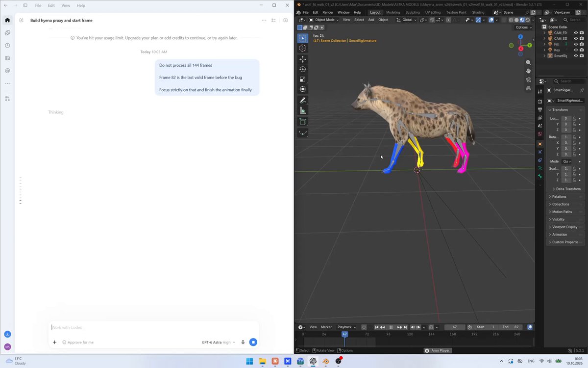Toggle render camera icon for SmartRig object
Image resolution: width=588 pixels, height=368 pixels.
point(582,56)
